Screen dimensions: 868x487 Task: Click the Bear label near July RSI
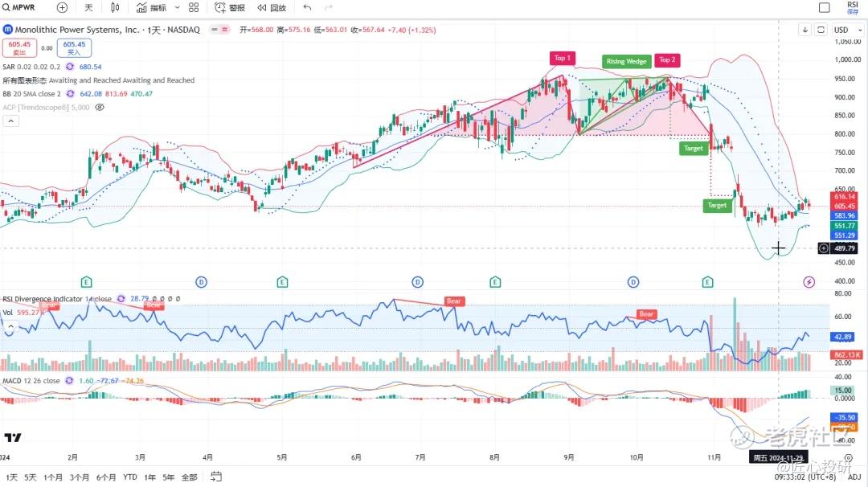pyautogui.click(x=454, y=301)
